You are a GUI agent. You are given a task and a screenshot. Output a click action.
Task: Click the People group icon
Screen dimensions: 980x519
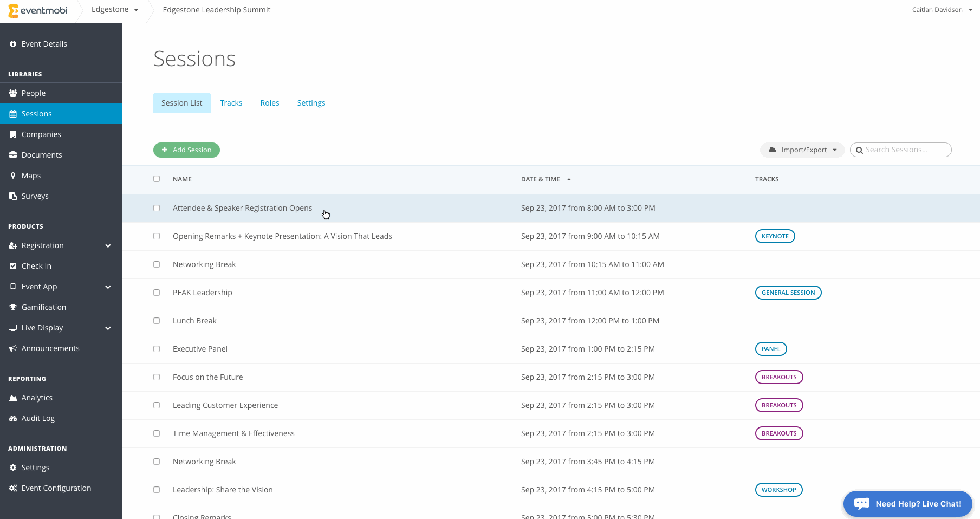[13, 93]
